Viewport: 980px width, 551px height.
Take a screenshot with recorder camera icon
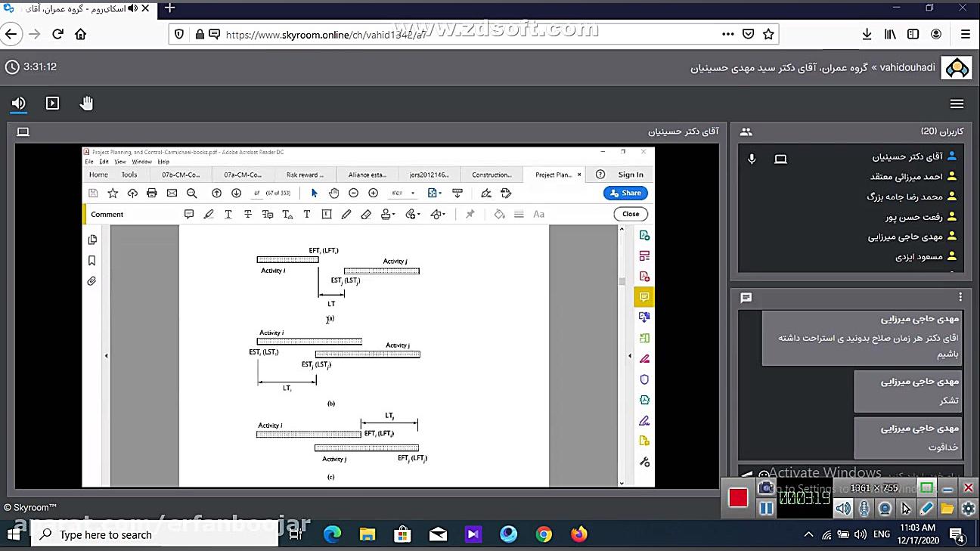pyautogui.click(x=766, y=488)
